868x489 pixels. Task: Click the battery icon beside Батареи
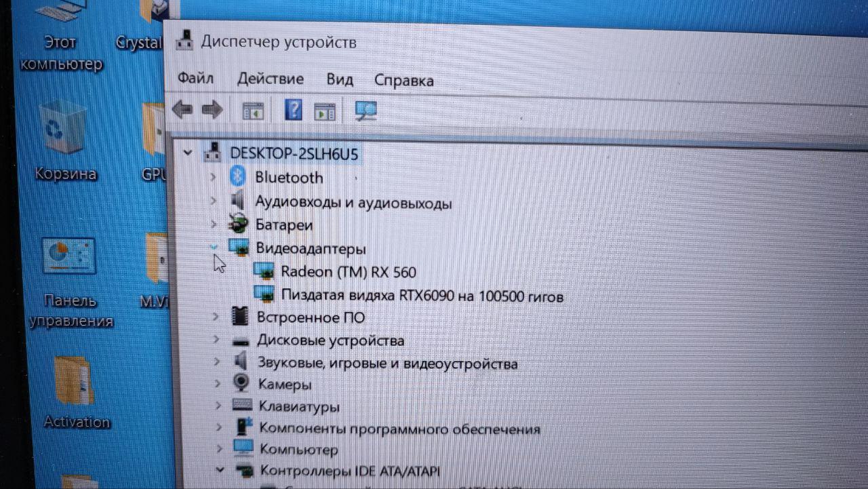coord(238,224)
